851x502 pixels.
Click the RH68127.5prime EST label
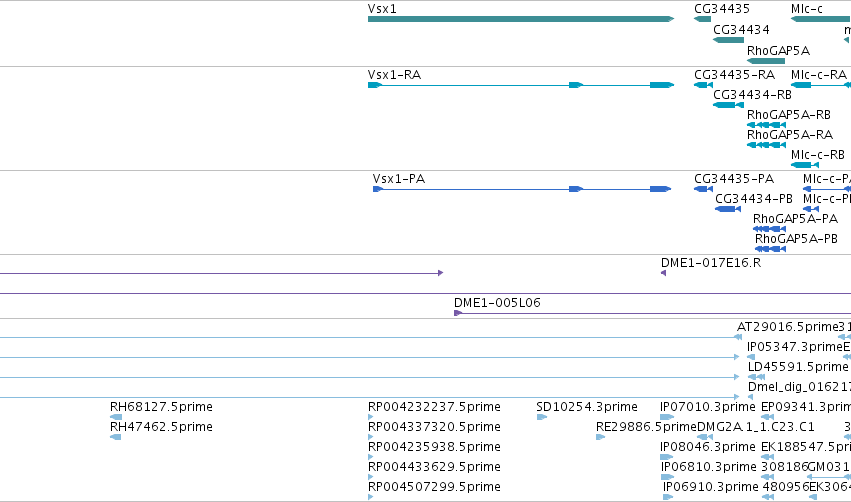(161, 407)
